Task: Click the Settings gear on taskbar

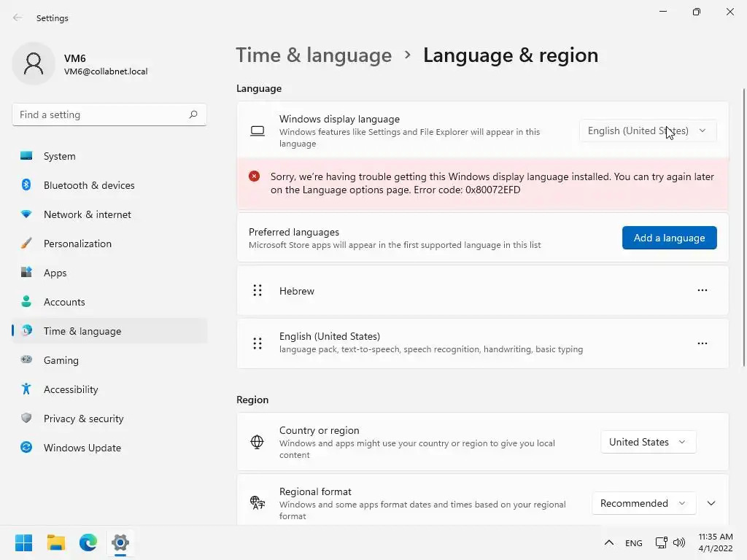Action: click(120, 542)
